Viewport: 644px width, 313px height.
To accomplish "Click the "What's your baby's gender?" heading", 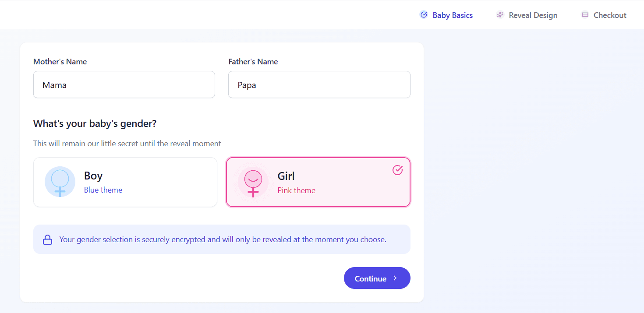I will point(95,123).
